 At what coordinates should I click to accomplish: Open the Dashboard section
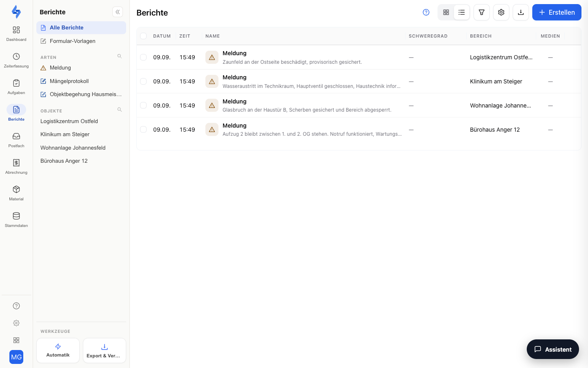coord(16,34)
